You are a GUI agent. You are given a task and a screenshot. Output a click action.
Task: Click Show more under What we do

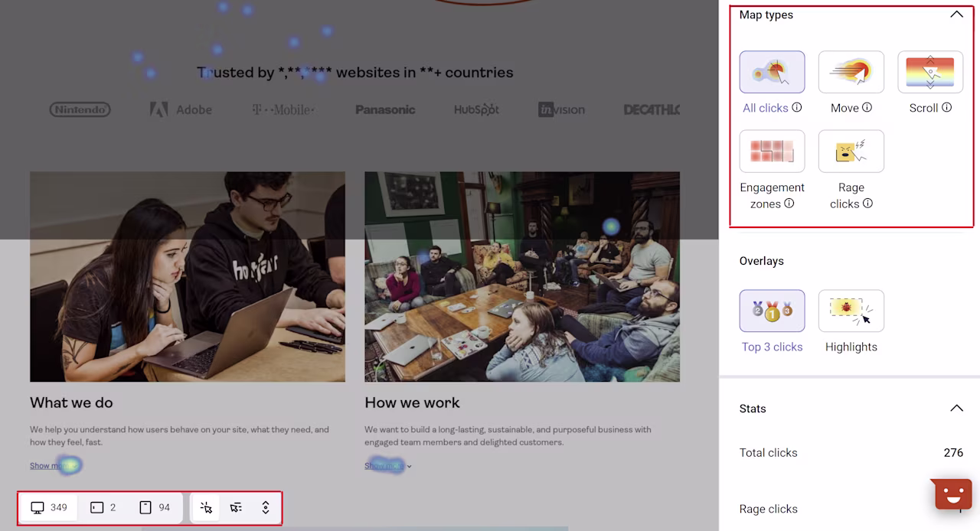[x=51, y=465]
